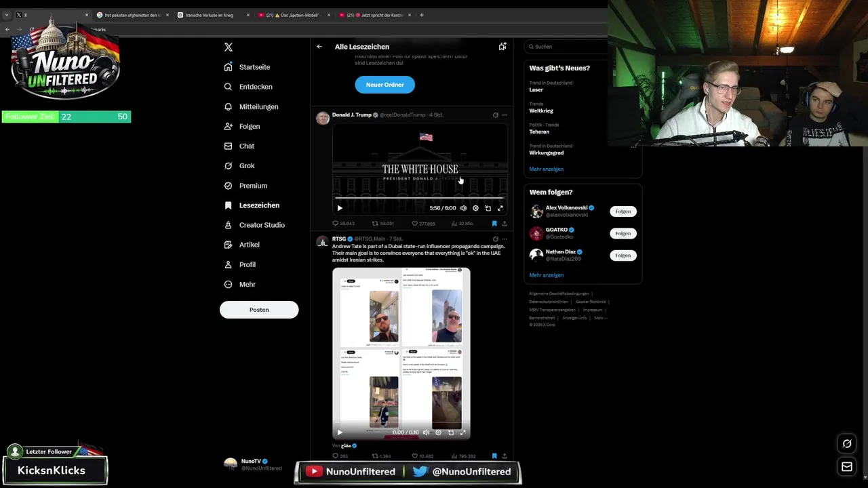Click the Suchen search field

(567, 47)
